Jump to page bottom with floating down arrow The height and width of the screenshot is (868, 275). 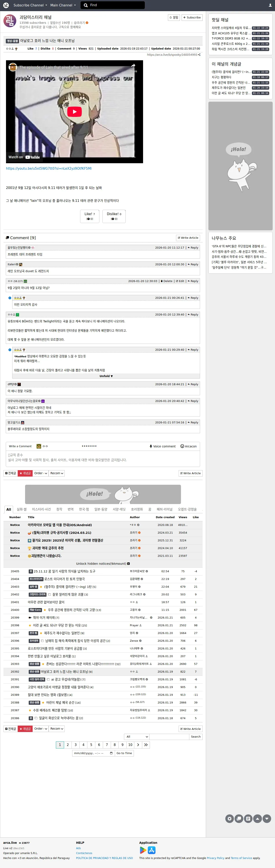point(267,818)
